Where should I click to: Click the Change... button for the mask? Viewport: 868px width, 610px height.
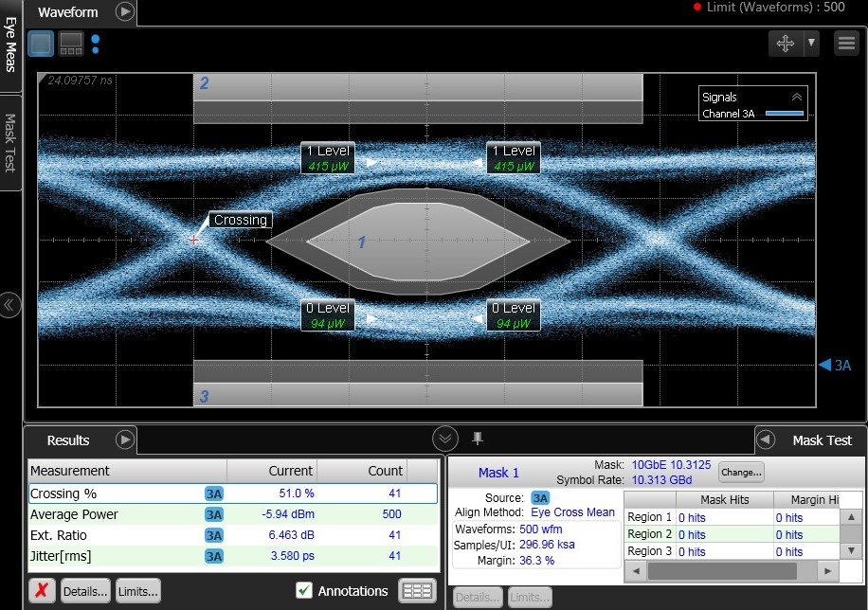(741, 472)
